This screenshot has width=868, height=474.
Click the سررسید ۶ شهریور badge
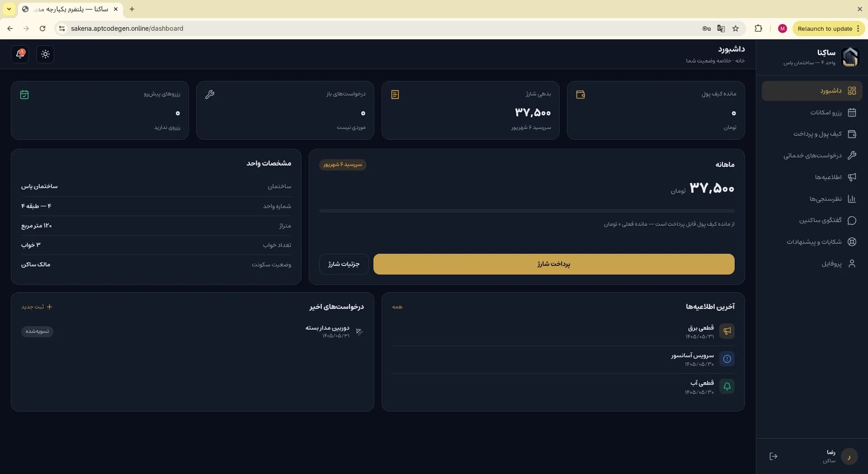click(343, 165)
